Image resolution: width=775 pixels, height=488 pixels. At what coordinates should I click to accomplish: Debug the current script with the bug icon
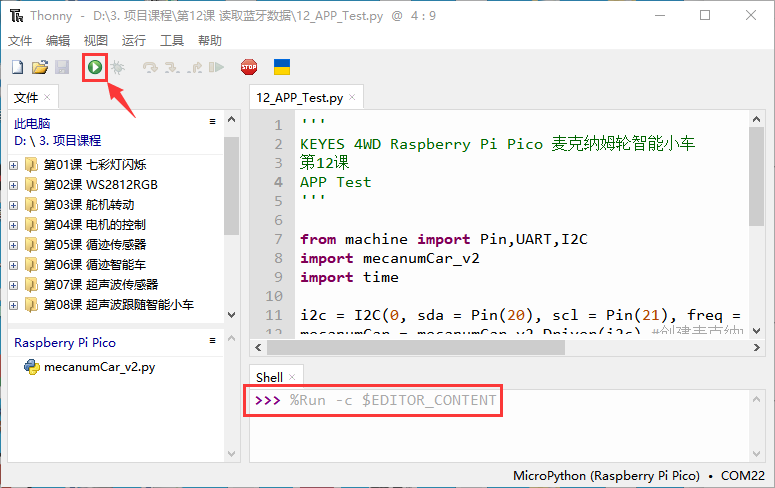tap(118, 67)
